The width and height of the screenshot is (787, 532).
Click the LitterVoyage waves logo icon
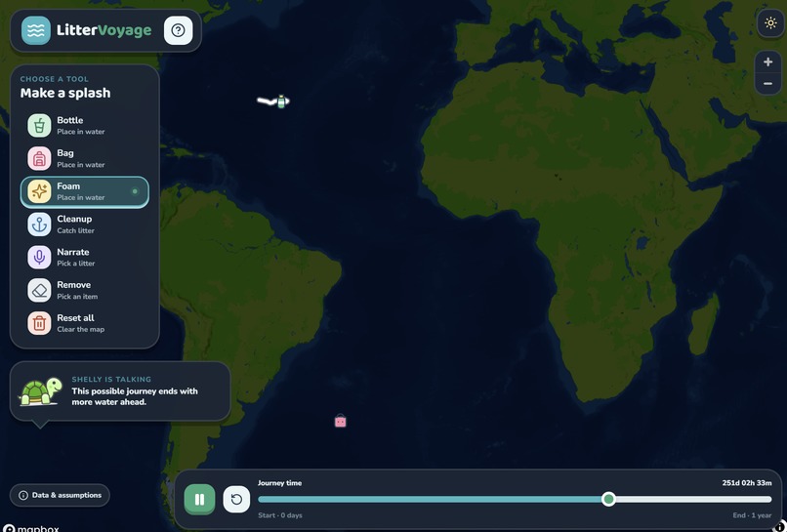[35, 30]
